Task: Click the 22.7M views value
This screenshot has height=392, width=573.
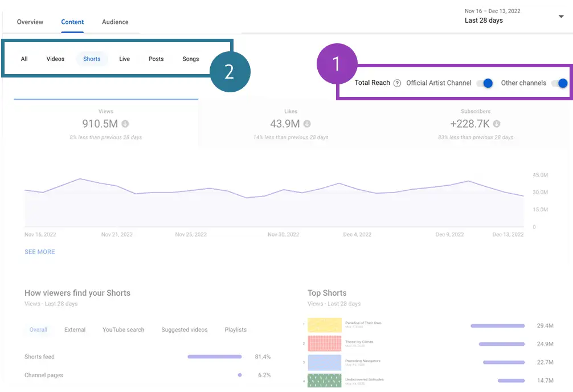Action: [x=545, y=362]
